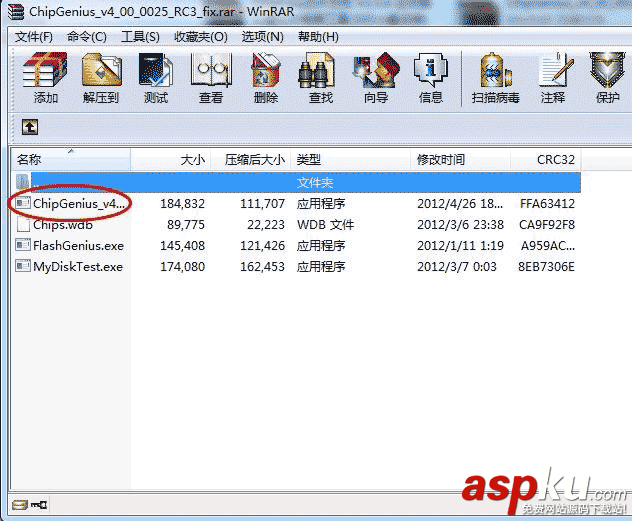The height and width of the screenshot is (521, 632).
Task: Click the 测试 (Test) toolbar icon
Action: click(156, 70)
